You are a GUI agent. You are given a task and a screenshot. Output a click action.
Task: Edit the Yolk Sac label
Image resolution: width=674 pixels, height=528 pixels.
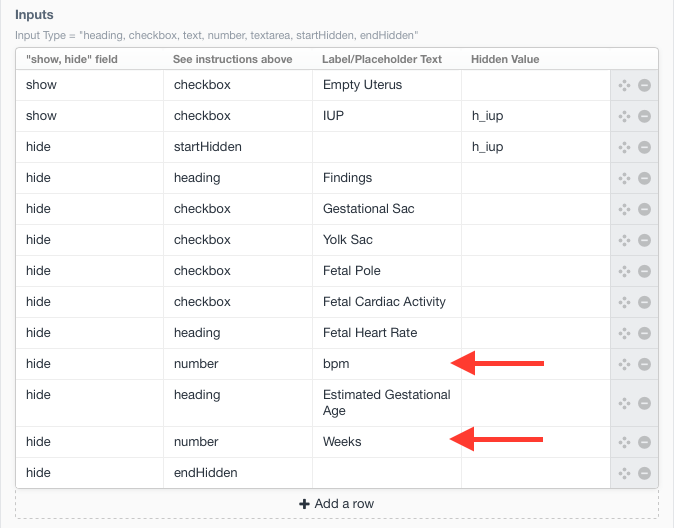(x=387, y=240)
